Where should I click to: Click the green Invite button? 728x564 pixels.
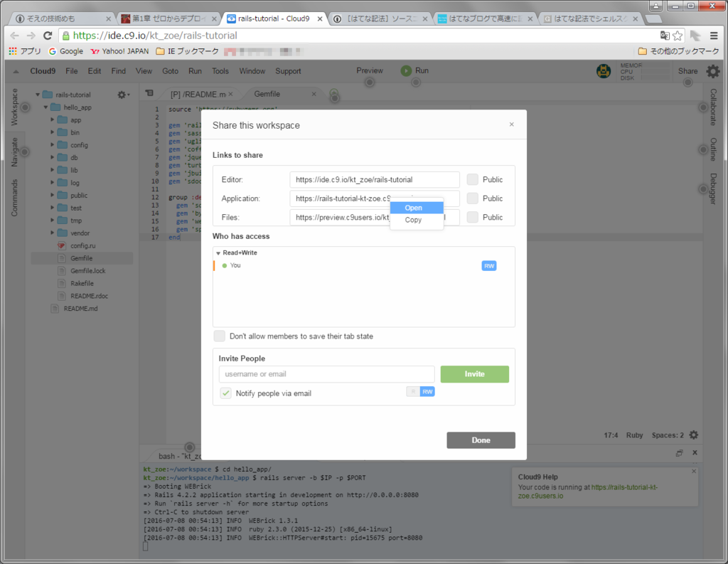pos(474,374)
